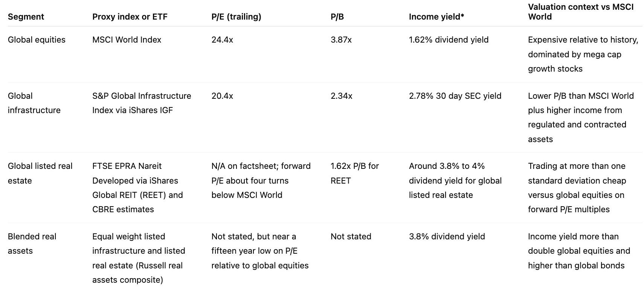
Task: Click the Not stated P/B cell
Action: (x=351, y=236)
